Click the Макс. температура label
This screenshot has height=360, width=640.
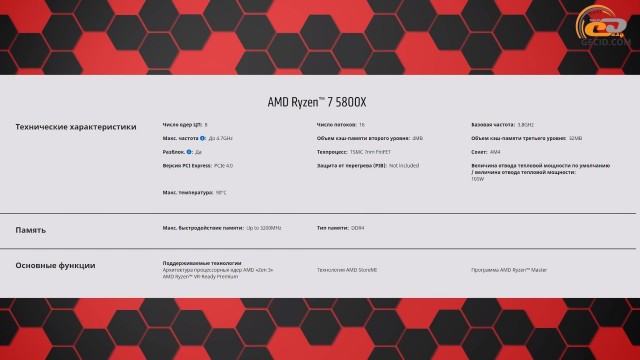[188, 193]
